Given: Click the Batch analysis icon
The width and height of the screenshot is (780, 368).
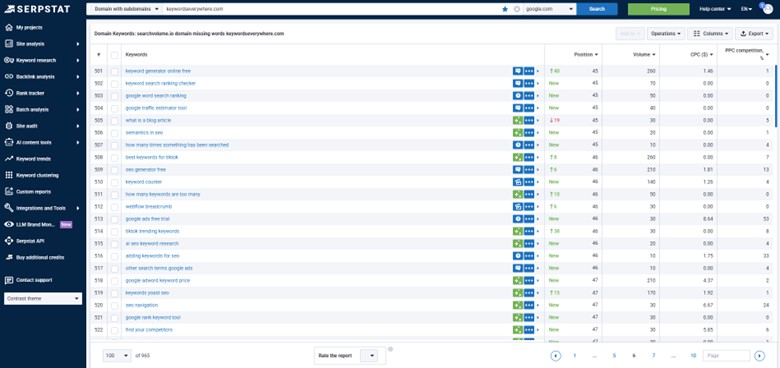Looking at the screenshot, I should click(x=8, y=109).
